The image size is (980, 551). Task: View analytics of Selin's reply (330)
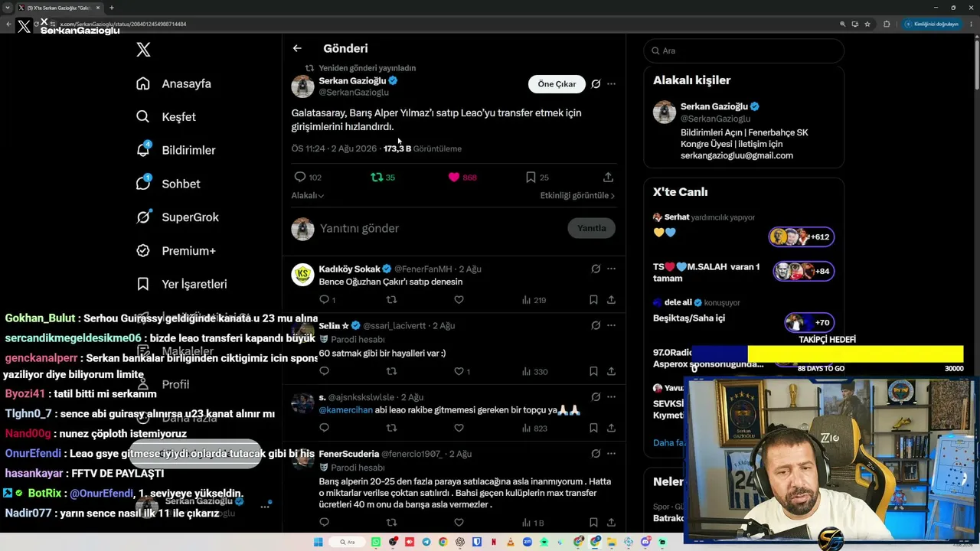point(534,371)
